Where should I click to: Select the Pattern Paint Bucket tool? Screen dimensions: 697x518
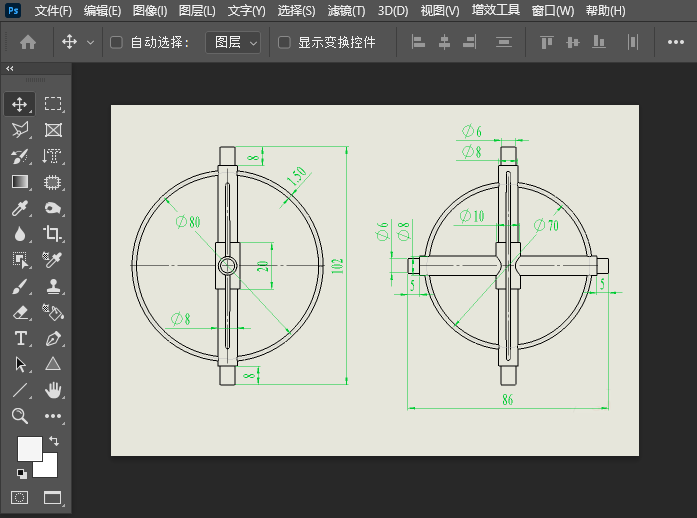tap(52, 312)
